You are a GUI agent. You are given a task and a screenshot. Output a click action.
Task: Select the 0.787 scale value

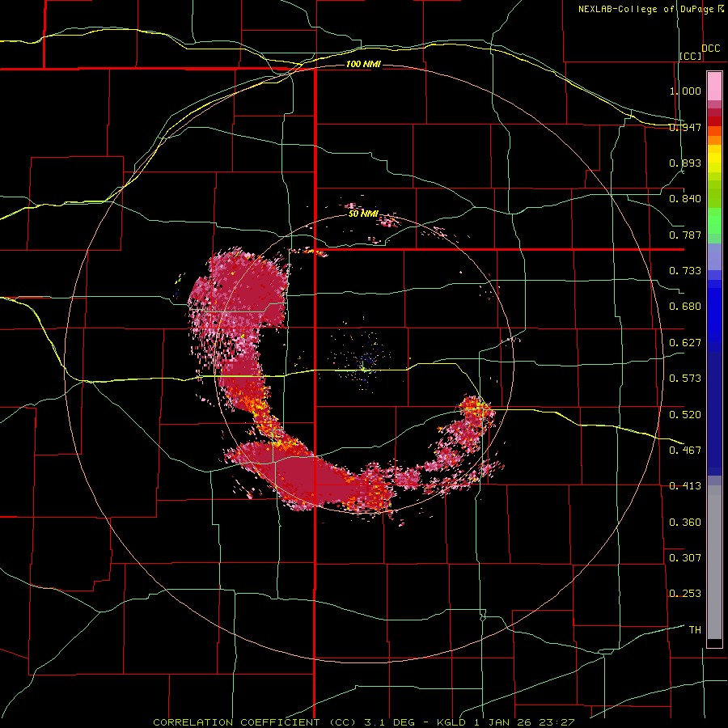(685, 235)
